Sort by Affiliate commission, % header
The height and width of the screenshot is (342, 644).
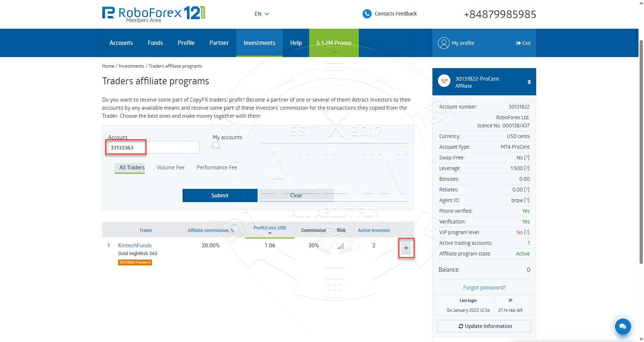pyautogui.click(x=210, y=230)
